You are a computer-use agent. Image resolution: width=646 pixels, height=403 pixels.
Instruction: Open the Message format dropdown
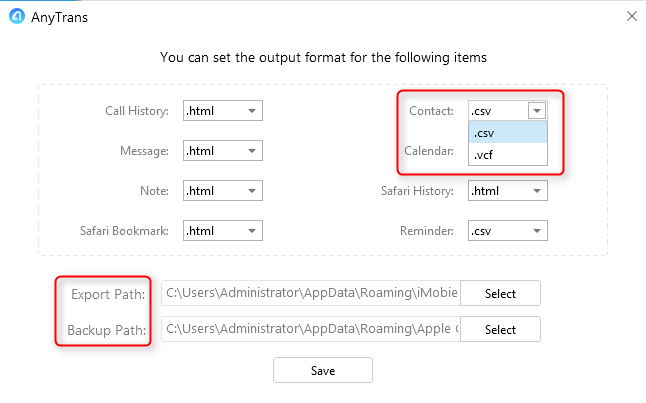(x=222, y=151)
